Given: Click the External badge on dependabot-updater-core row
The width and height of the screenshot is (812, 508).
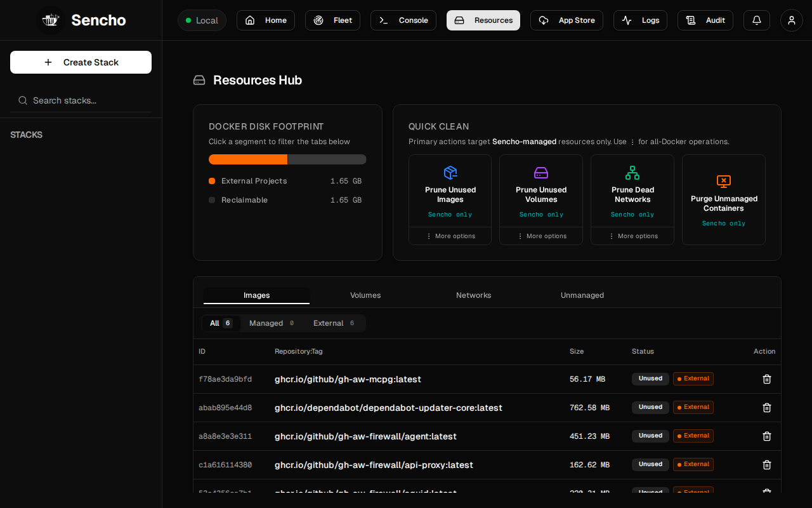Looking at the screenshot, I should click(693, 407).
